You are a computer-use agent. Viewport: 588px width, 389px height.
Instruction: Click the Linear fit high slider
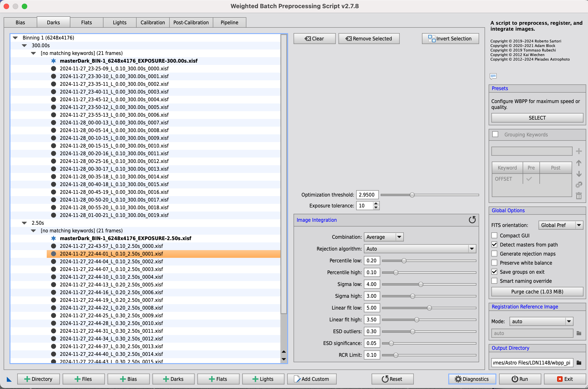coord(429,320)
